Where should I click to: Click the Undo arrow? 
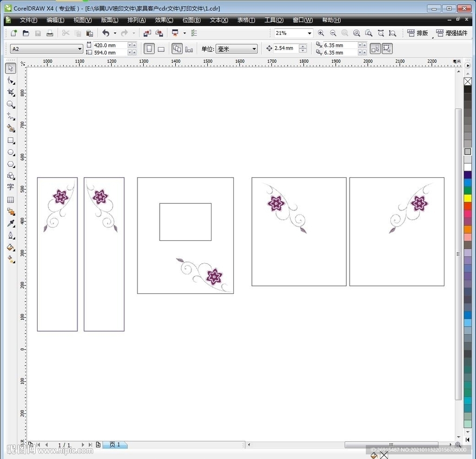pos(106,33)
